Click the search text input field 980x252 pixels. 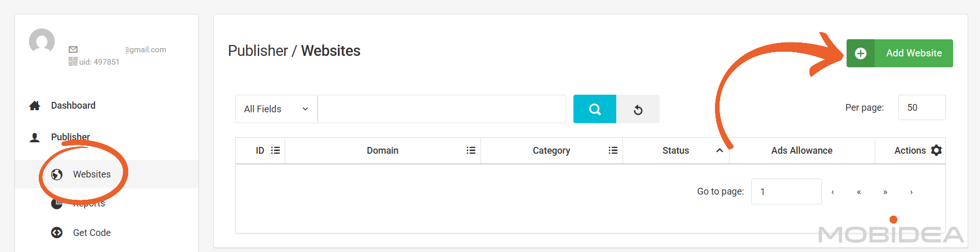442,109
